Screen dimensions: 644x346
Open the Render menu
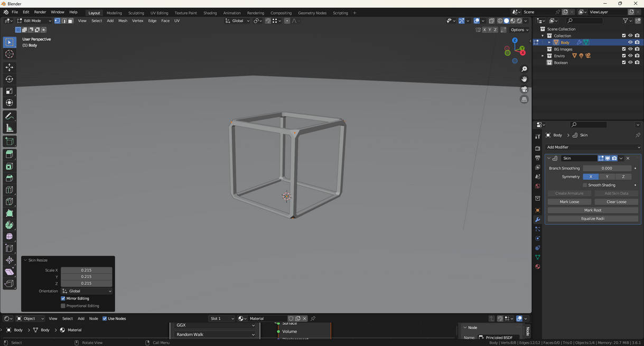click(x=40, y=12)
